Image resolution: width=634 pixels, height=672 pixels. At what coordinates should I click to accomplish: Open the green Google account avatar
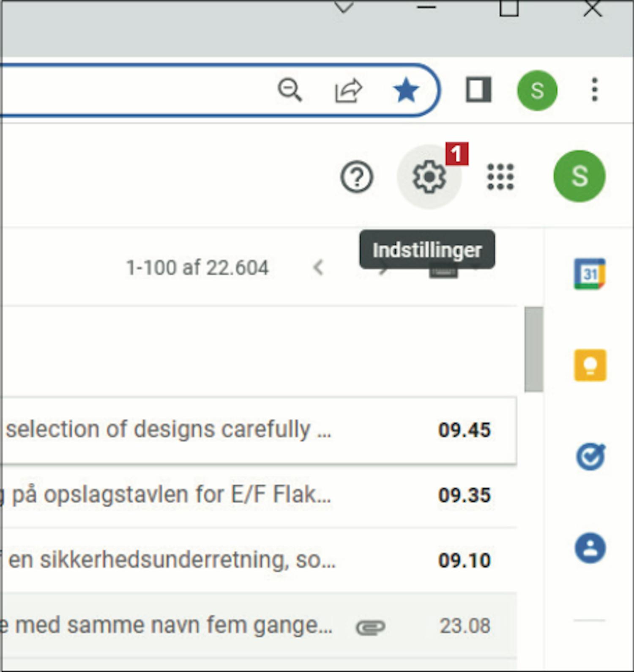[579, 176]
